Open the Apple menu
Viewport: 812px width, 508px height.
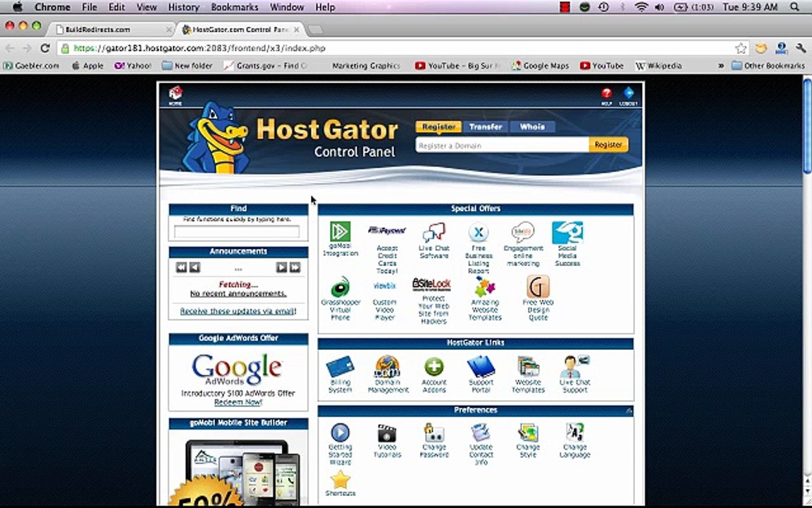point(17,7)
